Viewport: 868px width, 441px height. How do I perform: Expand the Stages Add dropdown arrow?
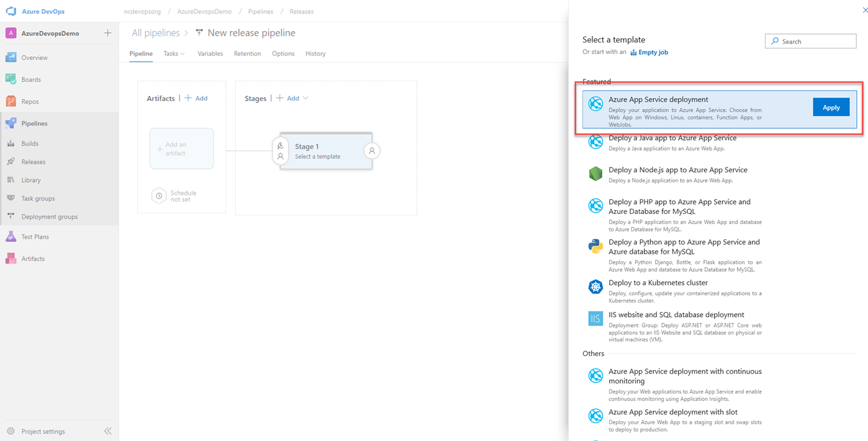[x=305, y=98]
